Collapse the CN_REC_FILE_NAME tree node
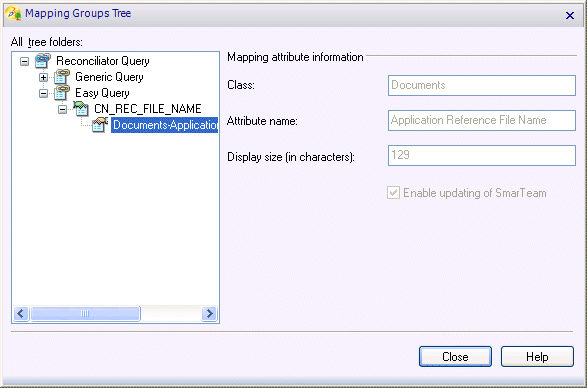 (63, 109)
